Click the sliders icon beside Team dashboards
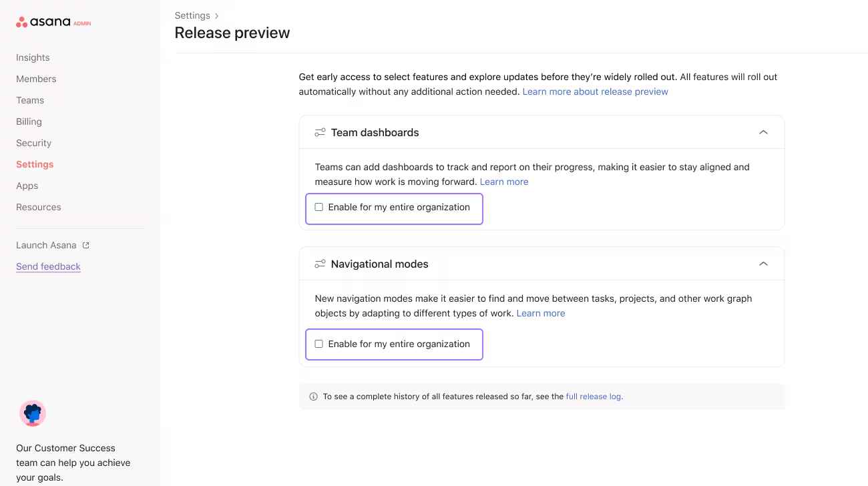Viewport: 868px width, 486px height. pos(319,132)
